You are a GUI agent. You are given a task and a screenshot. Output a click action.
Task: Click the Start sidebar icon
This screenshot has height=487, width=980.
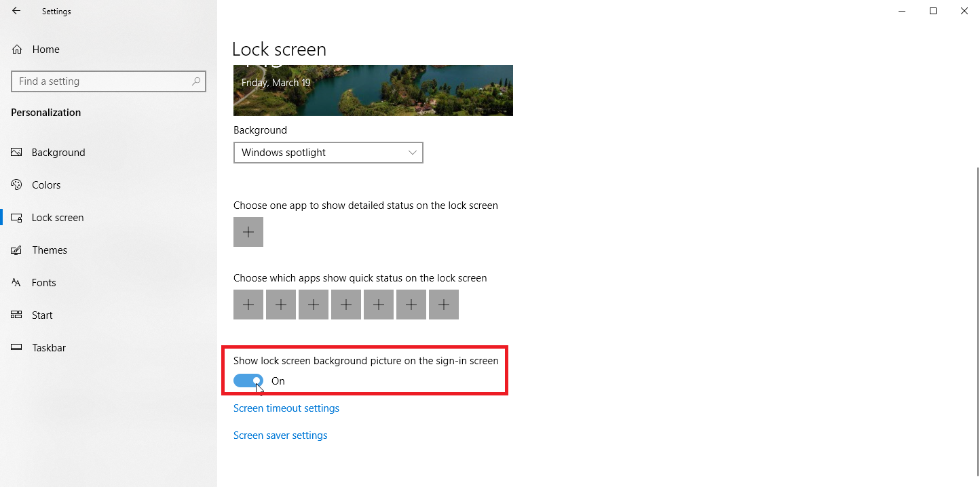pyautogui.click(x=17, y=315)
